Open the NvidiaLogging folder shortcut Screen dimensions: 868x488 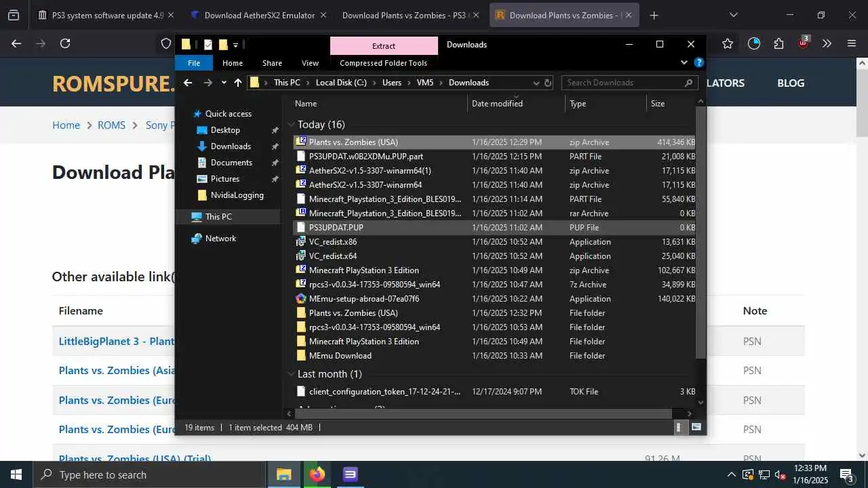pyautogui.click(x=237, y=195)
